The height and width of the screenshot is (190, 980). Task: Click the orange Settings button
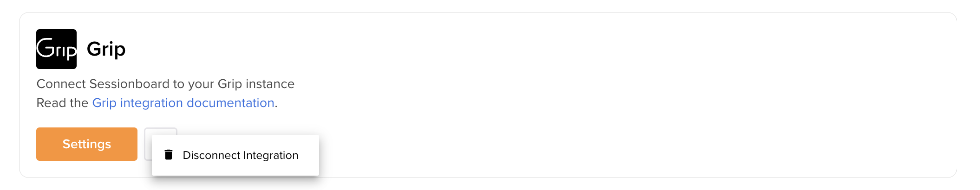pyautogui.click(x=87, y=144)
